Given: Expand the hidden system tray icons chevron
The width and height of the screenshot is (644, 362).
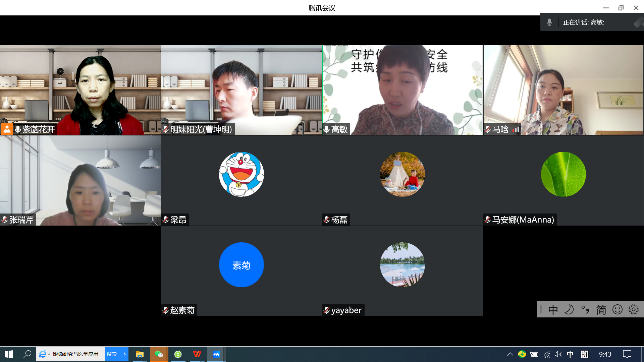Looking at the screenshot, I should (510, 354).
